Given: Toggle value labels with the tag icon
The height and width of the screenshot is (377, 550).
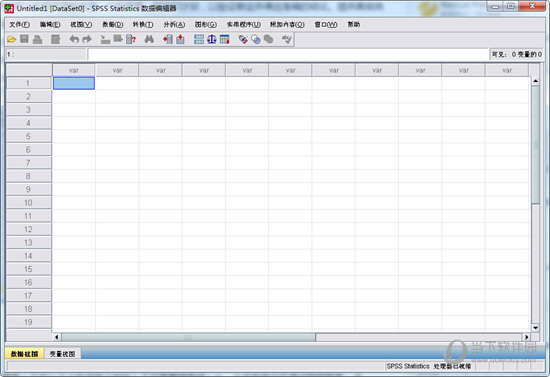Looking at the screenshot, I should (x=243, y=39).
